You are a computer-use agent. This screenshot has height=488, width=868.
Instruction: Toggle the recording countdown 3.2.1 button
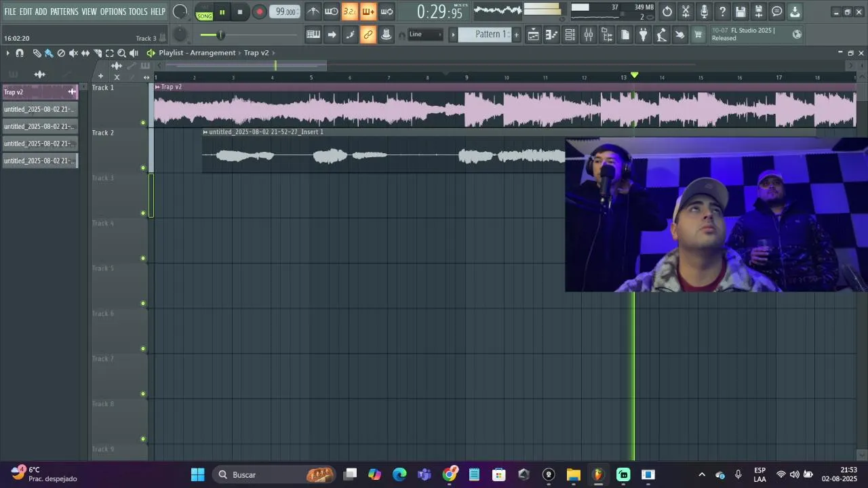tap(350, 12)
